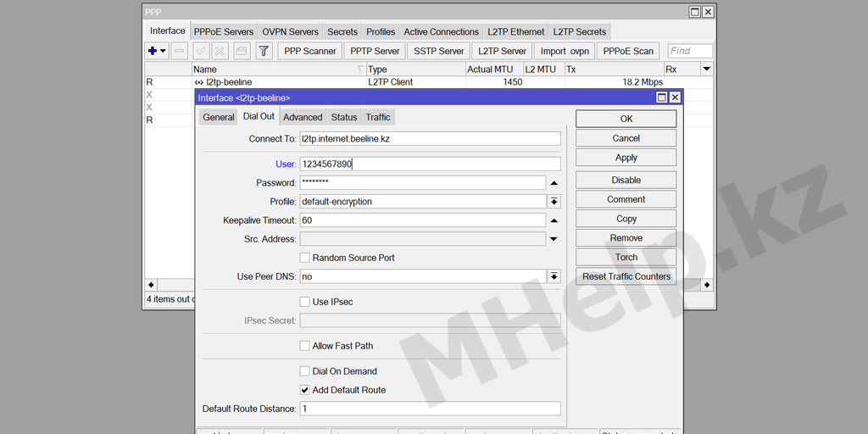
Task: Click the l2tp-beeline interface row icon
Action: click(x=199, y=82)
